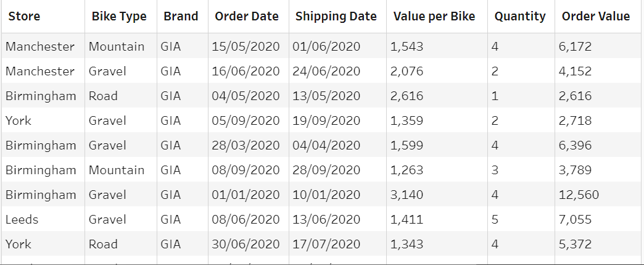Select the quantity cell showing 5
The height and width of the screenshot is (265, 644).
pyautogui.click(x=495, y=219)
